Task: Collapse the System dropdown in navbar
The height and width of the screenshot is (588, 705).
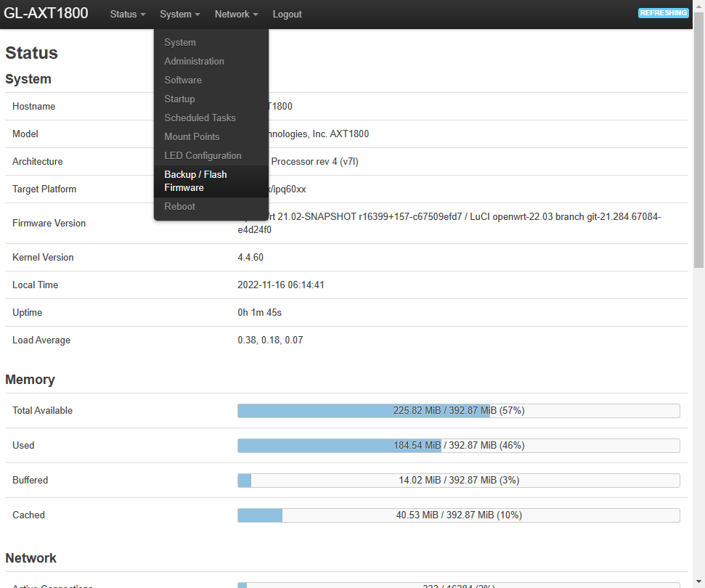Action: pos(180,14)
